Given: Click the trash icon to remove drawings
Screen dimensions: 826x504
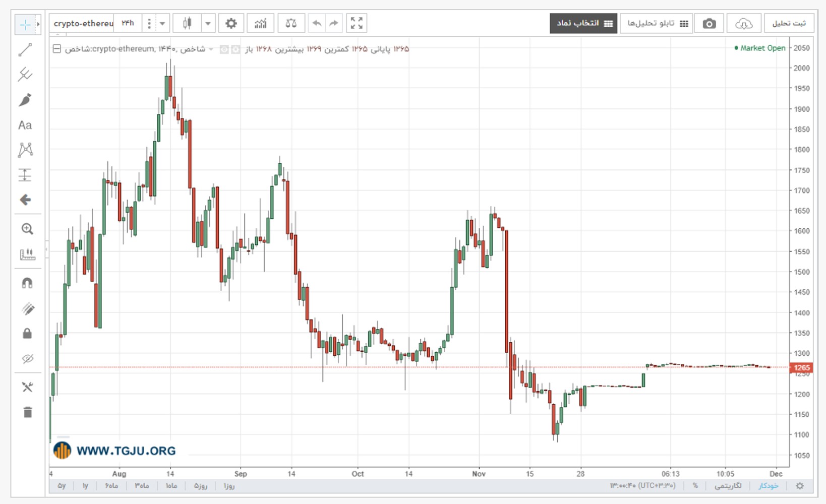Looking at the screenshot, I should coord(27,412).
